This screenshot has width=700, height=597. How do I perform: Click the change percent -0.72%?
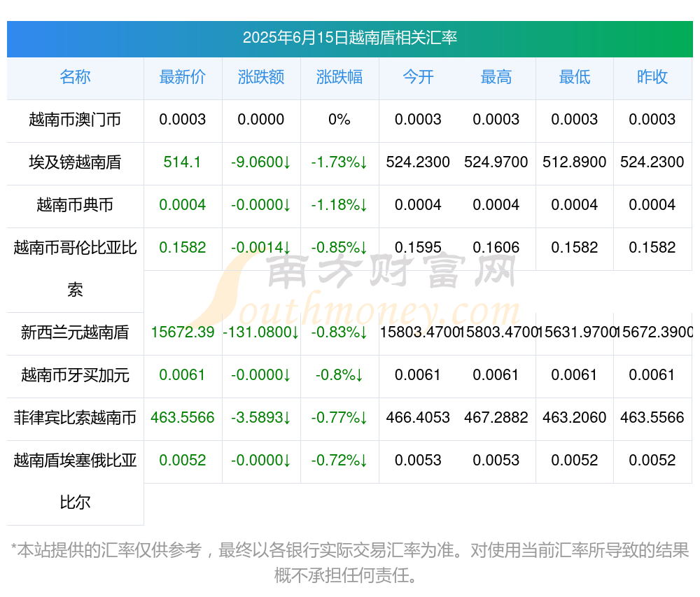click(339, 460)
